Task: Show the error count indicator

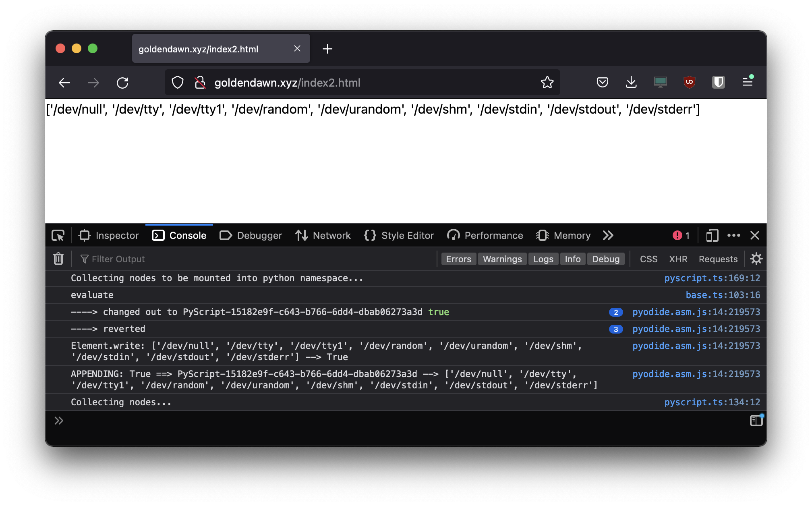Action: [681, 235]
